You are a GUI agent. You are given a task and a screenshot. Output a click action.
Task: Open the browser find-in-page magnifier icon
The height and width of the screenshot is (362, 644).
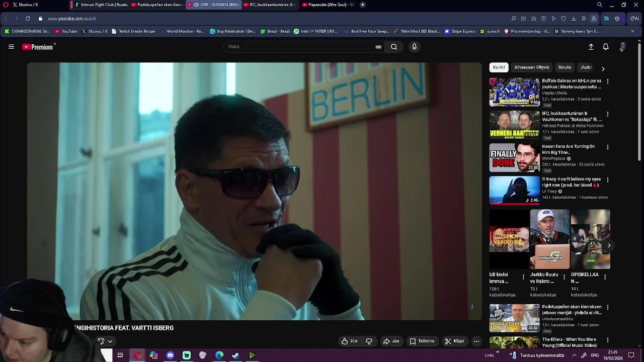pos(514,19)
